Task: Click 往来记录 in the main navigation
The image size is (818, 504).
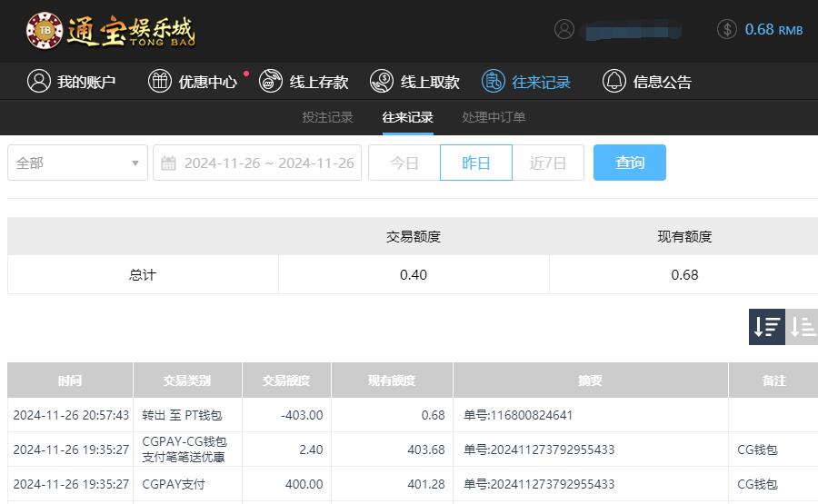Action: 527,82
